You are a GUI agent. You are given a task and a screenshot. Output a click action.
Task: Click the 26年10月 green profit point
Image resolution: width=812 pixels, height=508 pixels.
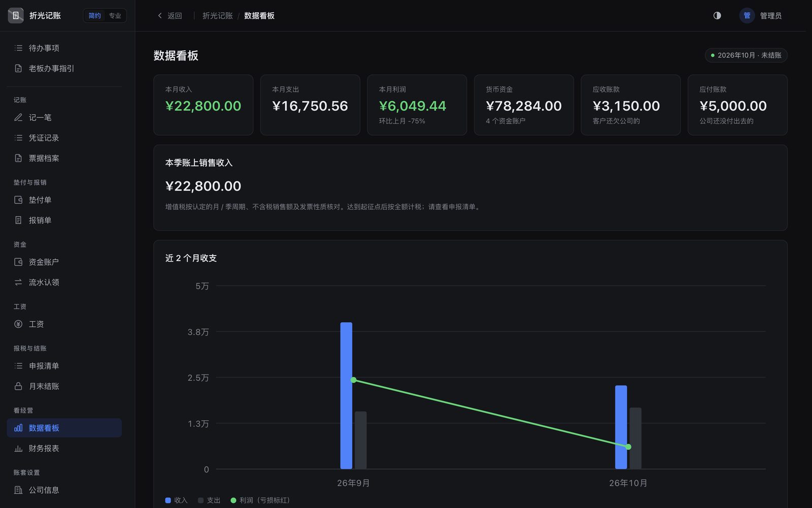click(x=628, y=447)
